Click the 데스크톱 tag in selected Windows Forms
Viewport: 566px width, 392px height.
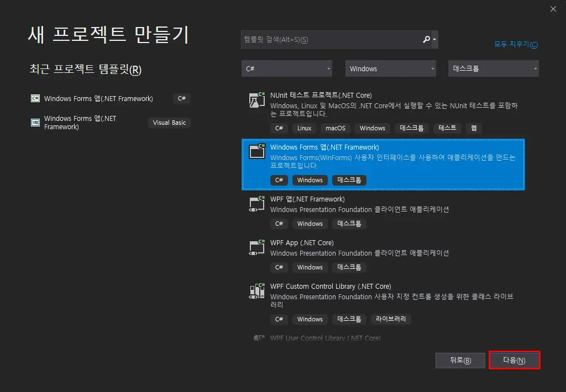(349, 180)
